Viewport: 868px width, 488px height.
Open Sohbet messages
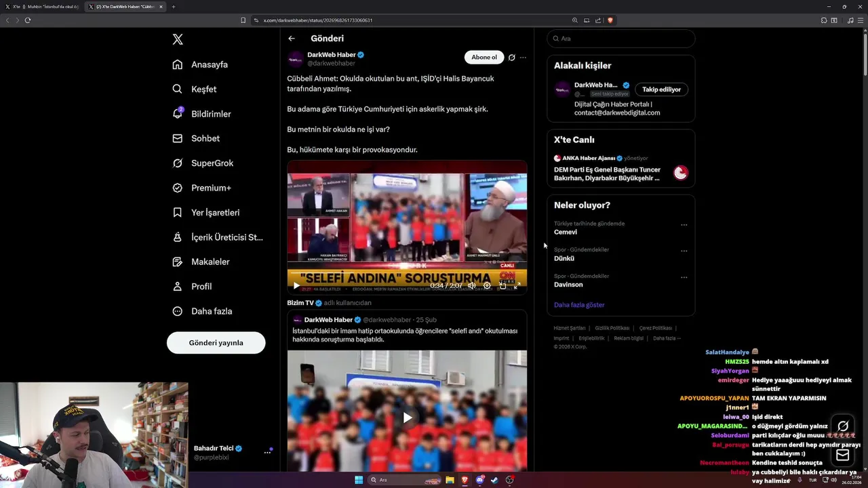pos(196,138)
